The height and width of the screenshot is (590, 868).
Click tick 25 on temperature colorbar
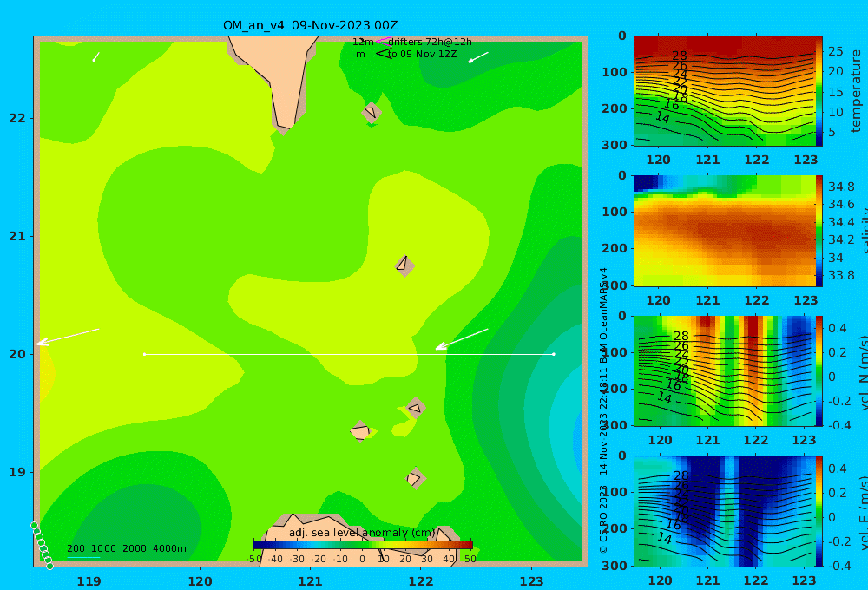coord(836,51)
